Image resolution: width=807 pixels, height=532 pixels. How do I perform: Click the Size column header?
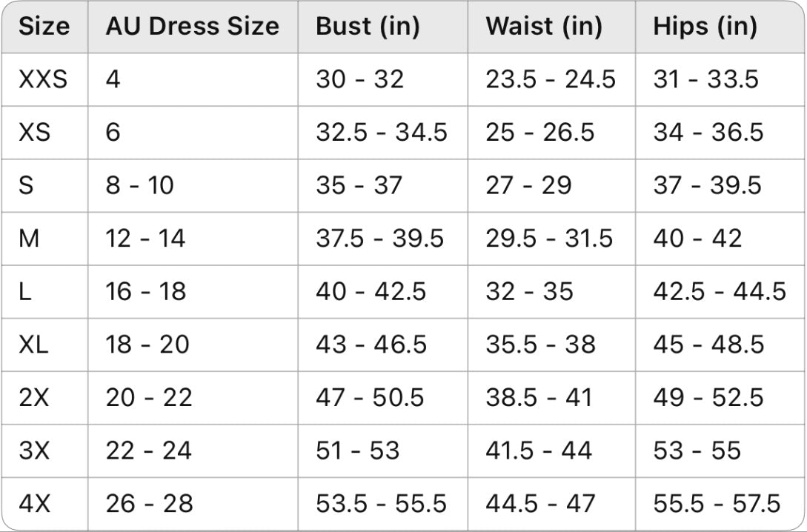click(x=44, y=26)
